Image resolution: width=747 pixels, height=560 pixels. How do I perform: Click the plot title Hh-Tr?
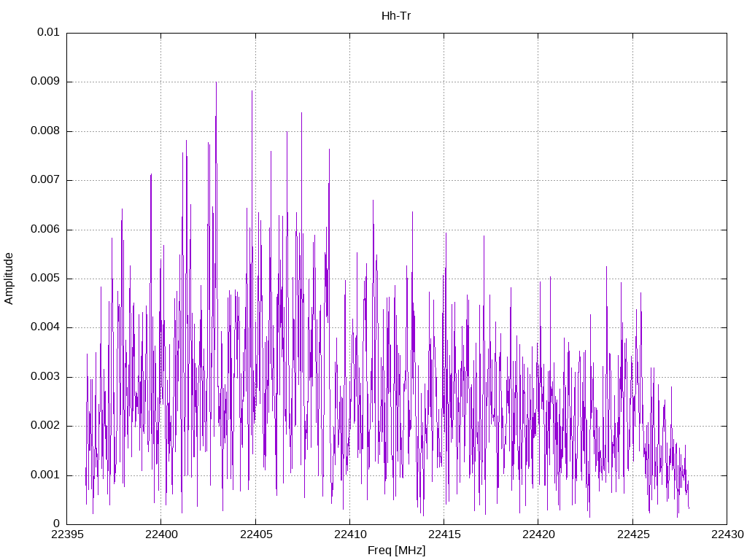click(396, 16)
